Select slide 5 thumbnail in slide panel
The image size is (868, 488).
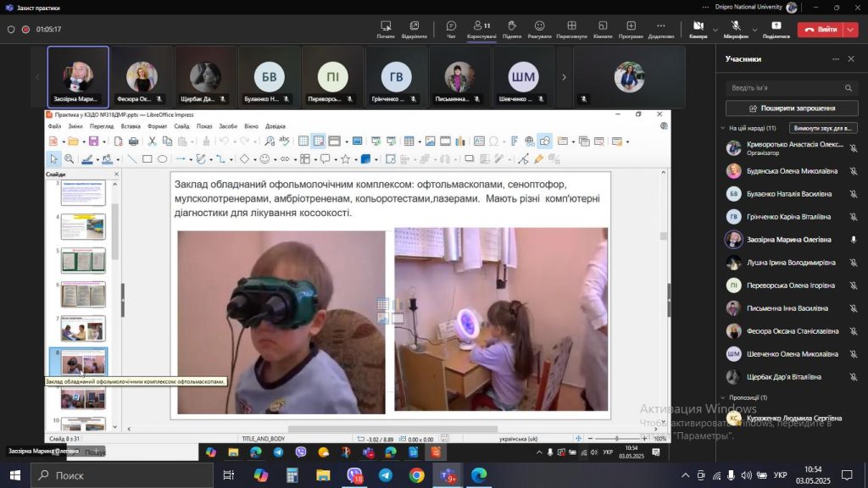[x=83, y=260]
